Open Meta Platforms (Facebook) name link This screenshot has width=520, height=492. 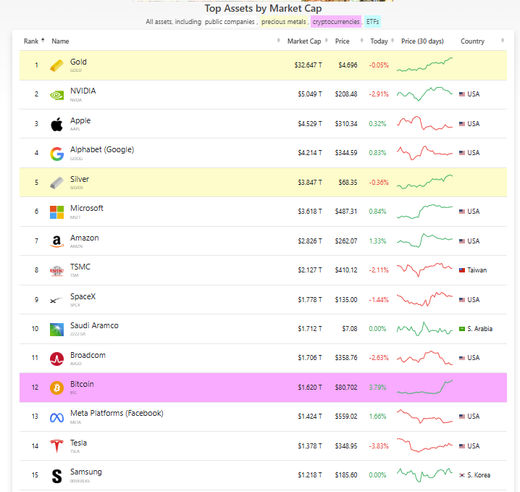[117, 413]
